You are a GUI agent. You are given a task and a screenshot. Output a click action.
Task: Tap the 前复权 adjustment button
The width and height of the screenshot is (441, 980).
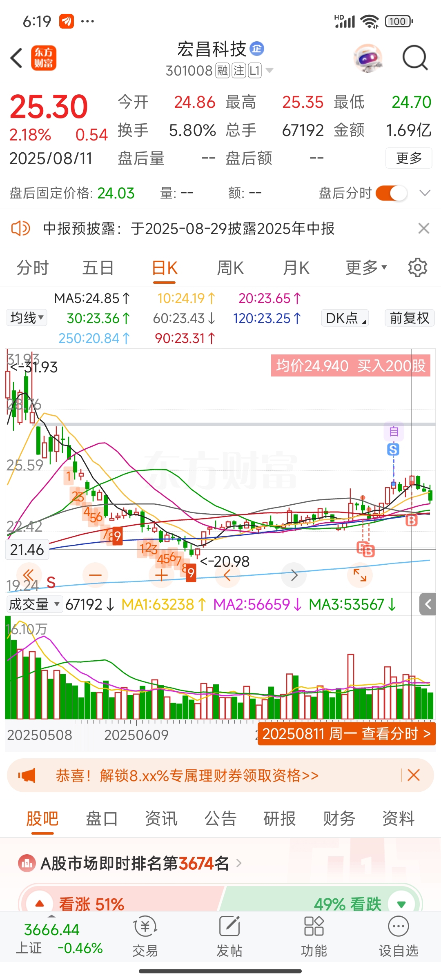tap(410, 318)
